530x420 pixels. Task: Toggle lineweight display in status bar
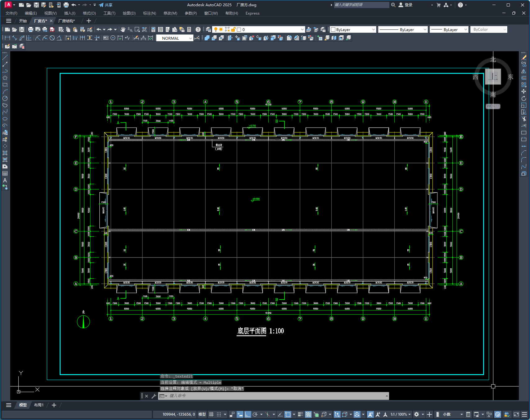pyautogui.click(x=300, y=414)
